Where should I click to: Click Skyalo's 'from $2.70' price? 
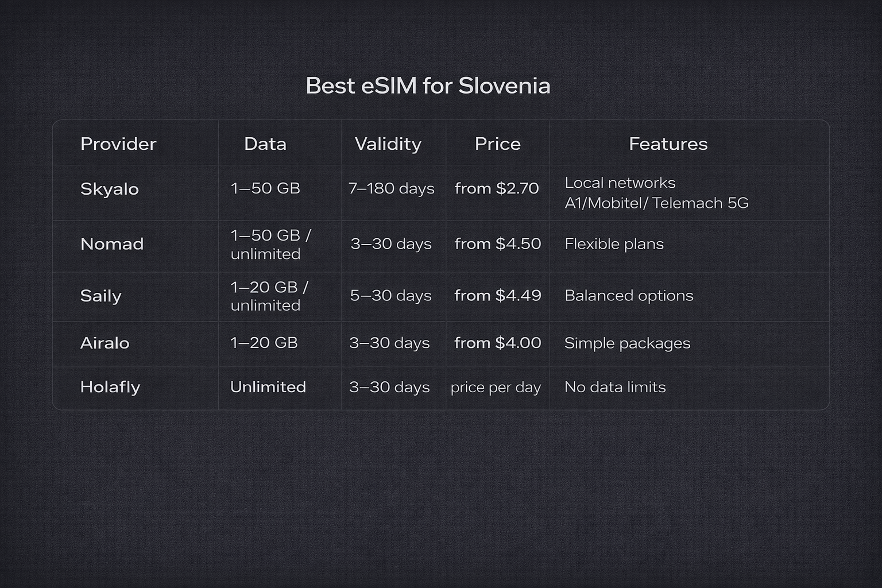coord(497,188)
